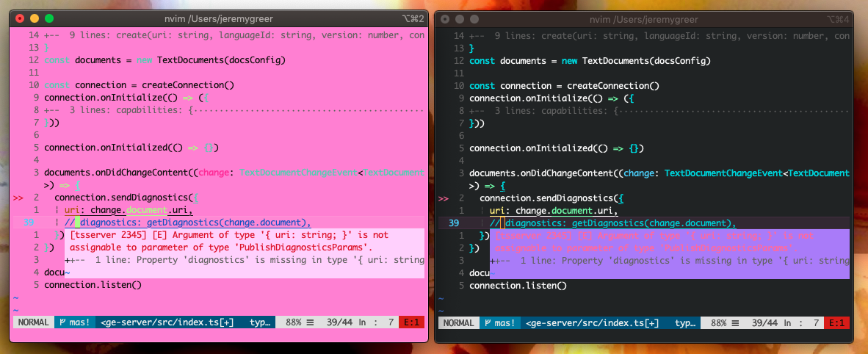
Task: Click line number 39 in dark window gutter
Action: pyautogui.click(x=454, y=223)
